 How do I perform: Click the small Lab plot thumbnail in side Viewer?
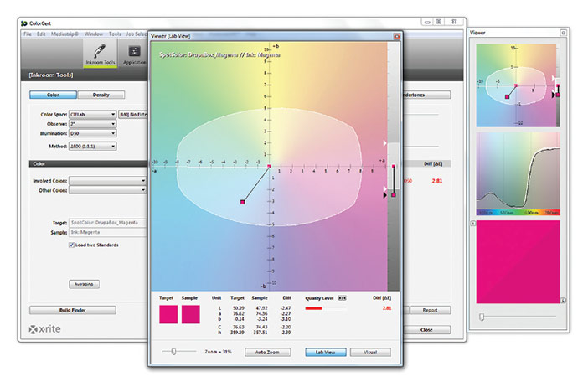coord(518,86)
